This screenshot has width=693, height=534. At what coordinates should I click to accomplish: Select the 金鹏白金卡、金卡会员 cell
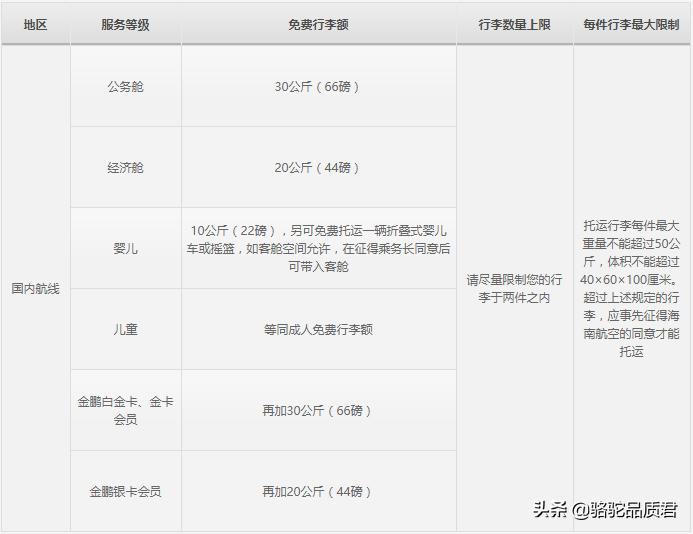pyautogui.click(x=126, y=410)
